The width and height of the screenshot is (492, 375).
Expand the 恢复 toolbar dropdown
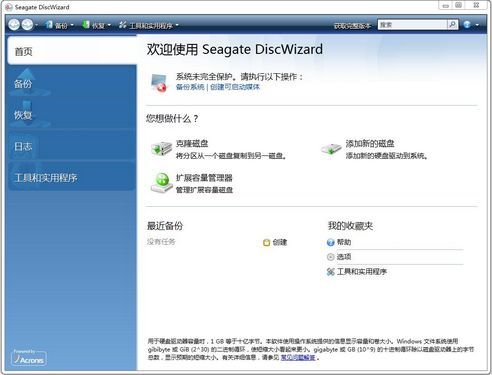click(x=109, y=25)
